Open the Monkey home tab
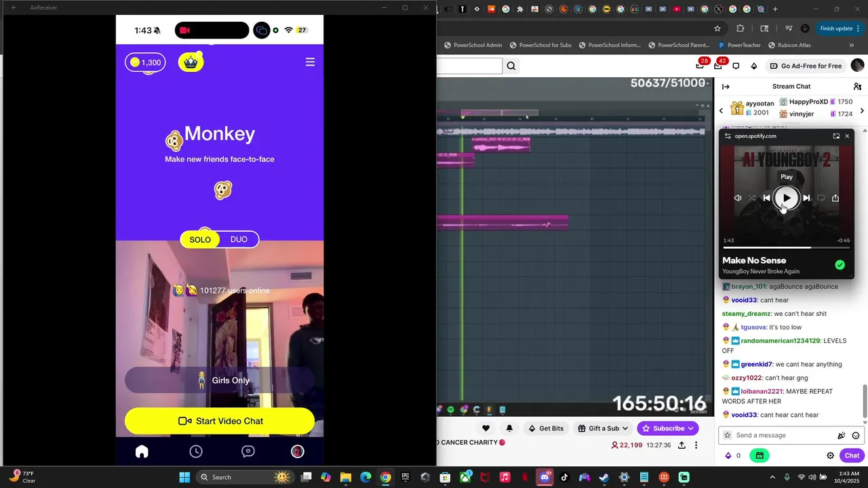The height and width of the screenshot is (488, 868). [142, 451]
